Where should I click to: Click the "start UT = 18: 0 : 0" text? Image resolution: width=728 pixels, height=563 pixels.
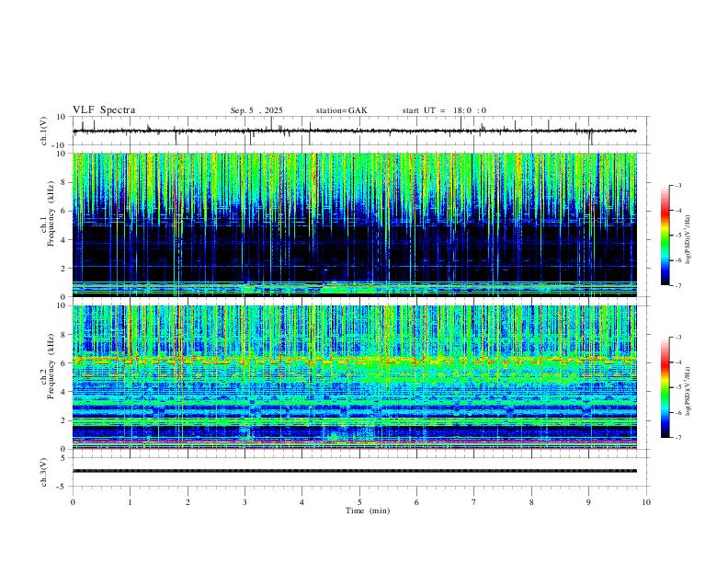click(x=444, y=110)
